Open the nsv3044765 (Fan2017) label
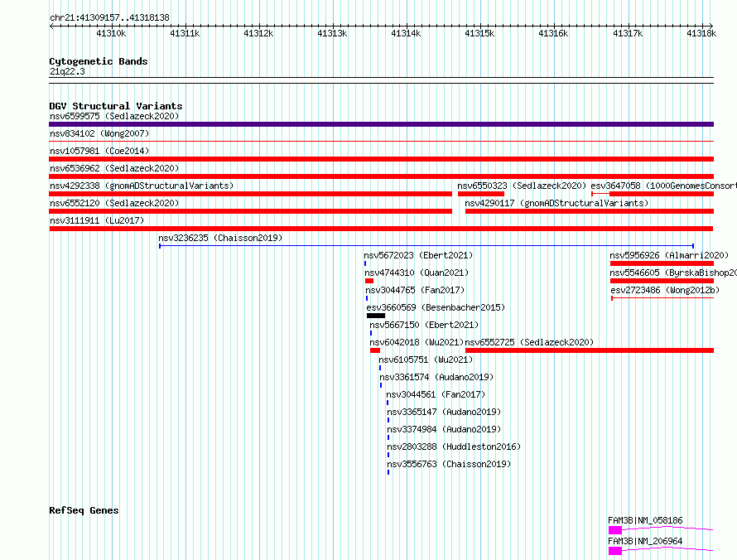 point(415,290)
